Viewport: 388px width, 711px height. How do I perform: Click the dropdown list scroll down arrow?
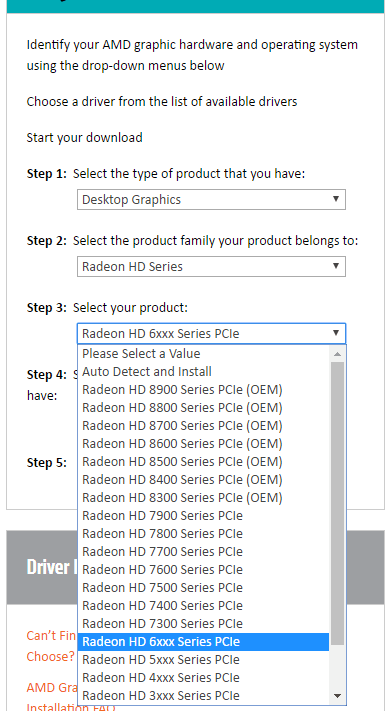(337, 696)
